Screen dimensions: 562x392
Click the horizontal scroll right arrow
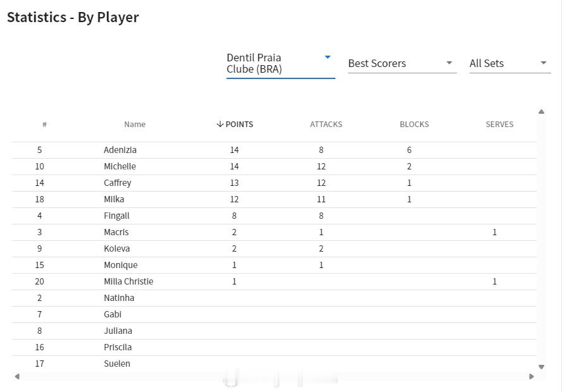[x=532, y=377]
